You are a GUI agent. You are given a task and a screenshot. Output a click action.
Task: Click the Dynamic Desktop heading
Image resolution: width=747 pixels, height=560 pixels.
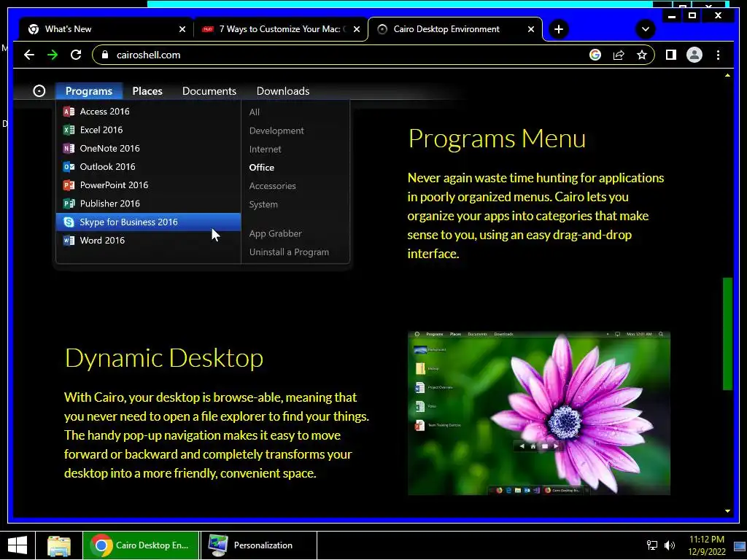(x=164, y=358)
